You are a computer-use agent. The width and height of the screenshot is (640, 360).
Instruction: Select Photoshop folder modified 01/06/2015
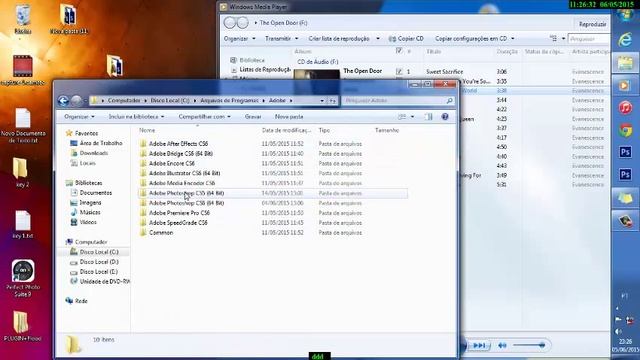187,203
